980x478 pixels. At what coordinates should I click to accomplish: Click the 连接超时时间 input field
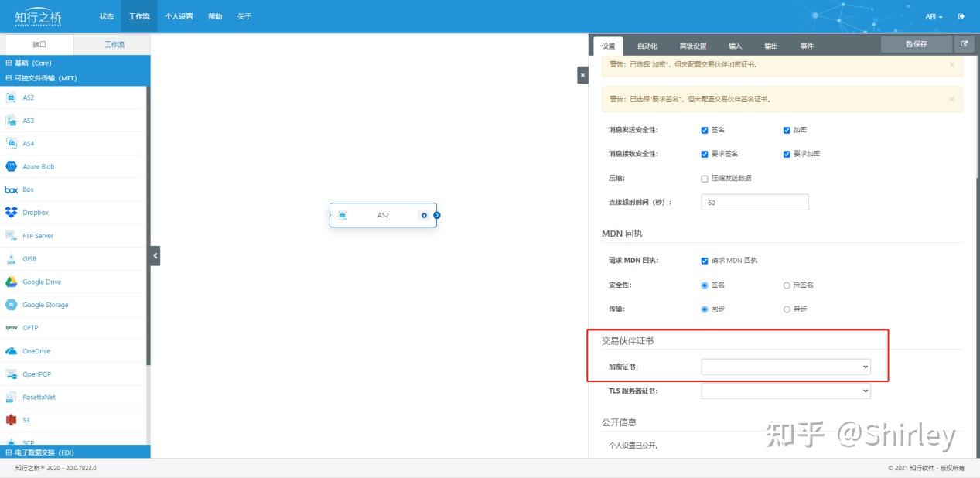click(754, 201)
